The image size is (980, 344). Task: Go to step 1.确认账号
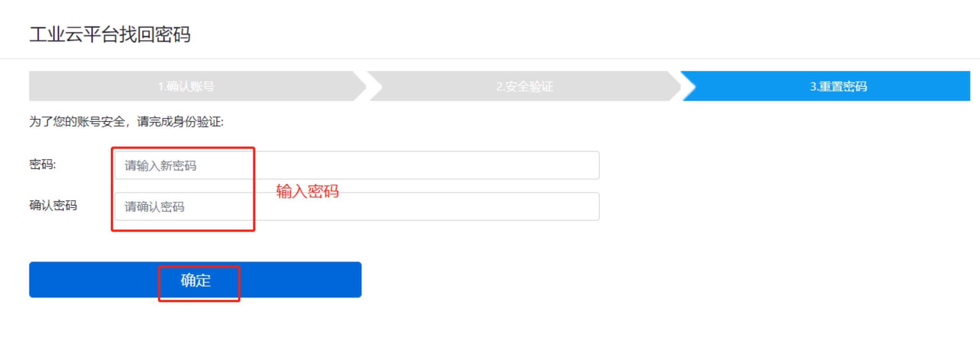click(x=186, y=86)
